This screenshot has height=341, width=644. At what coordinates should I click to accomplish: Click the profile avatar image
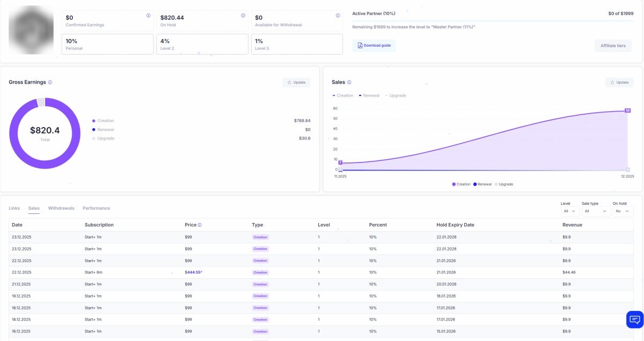point(31,30)
